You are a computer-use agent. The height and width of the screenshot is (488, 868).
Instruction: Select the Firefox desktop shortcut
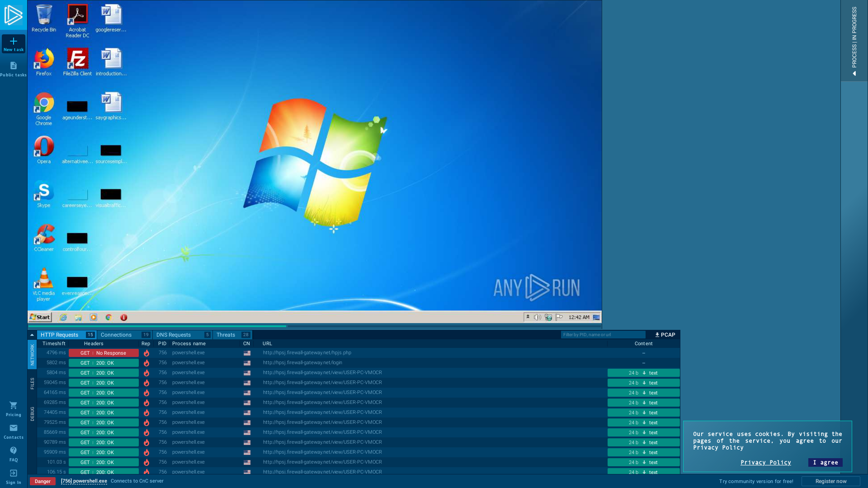point(44,62)
